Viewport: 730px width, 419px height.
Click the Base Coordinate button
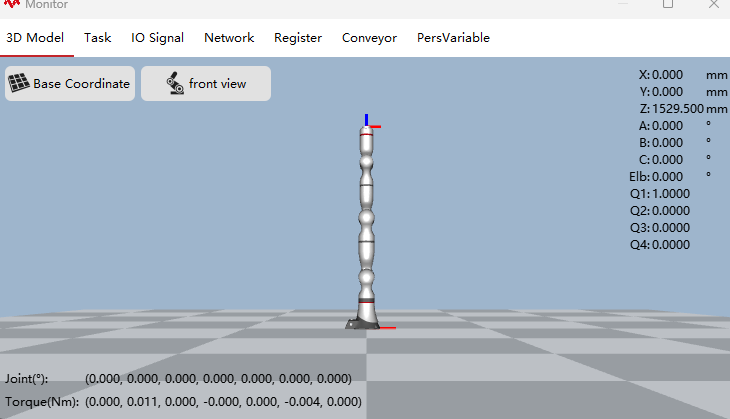pos(70,83)
